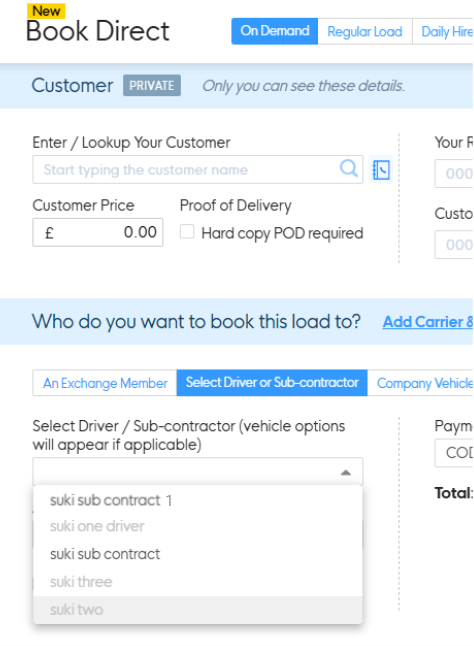Open the customer address book icon

[381, 169]
